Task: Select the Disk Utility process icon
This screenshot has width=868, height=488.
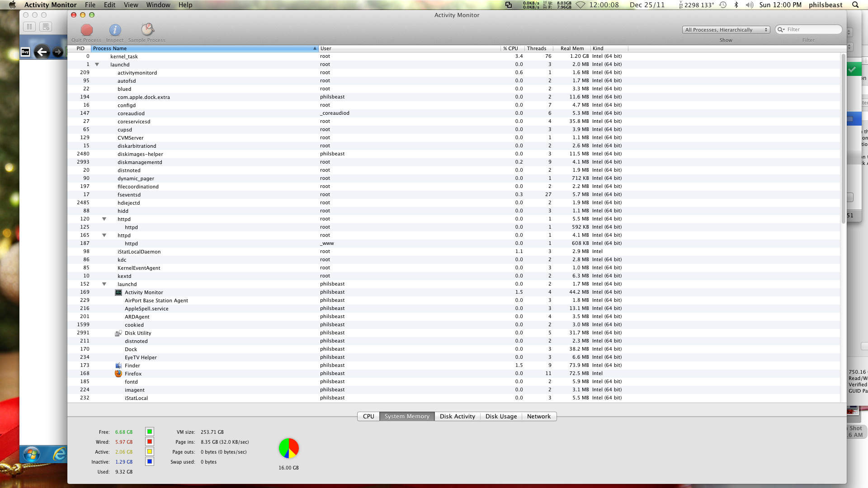Action: point(118,333)
